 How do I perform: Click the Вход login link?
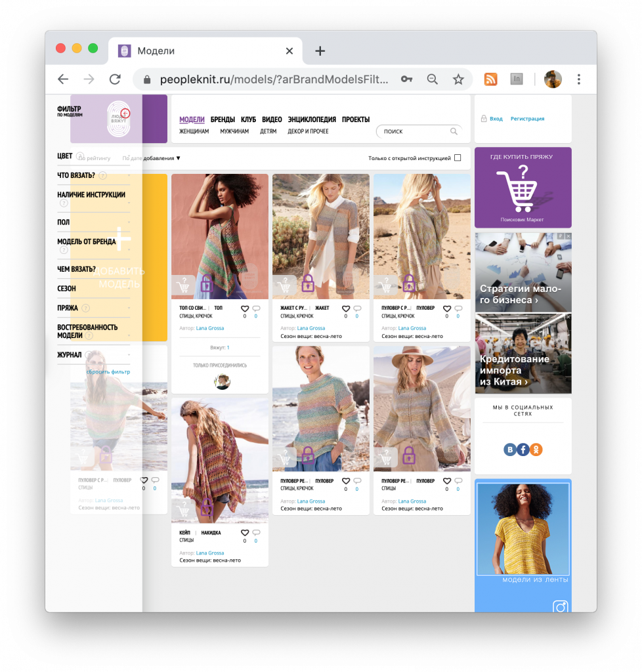[x=496, y=119]
